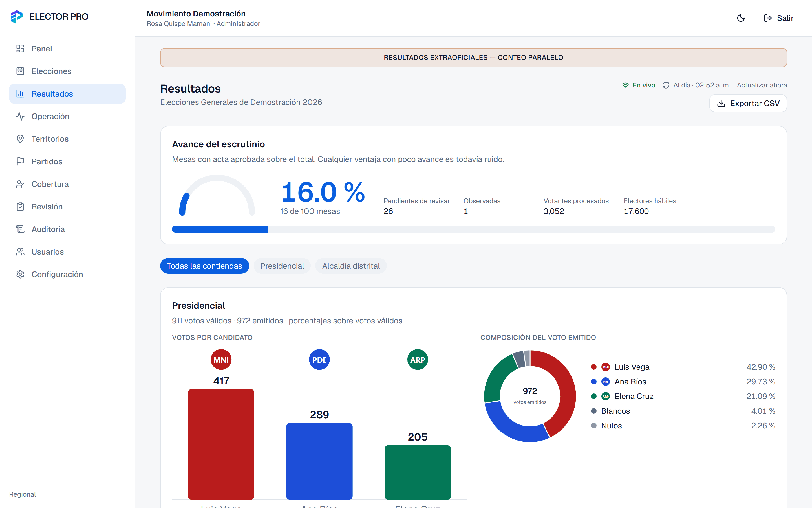Click the Operación activity pulse icon
The height and width of the screenshot is (508, 812).
[x=20, y=116]
